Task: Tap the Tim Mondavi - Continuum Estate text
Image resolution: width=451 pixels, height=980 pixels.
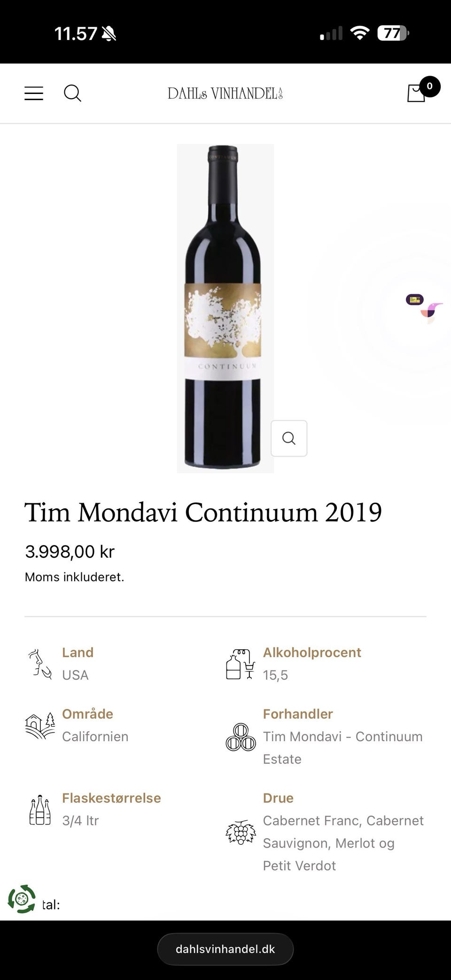Action: click(342, 747)
